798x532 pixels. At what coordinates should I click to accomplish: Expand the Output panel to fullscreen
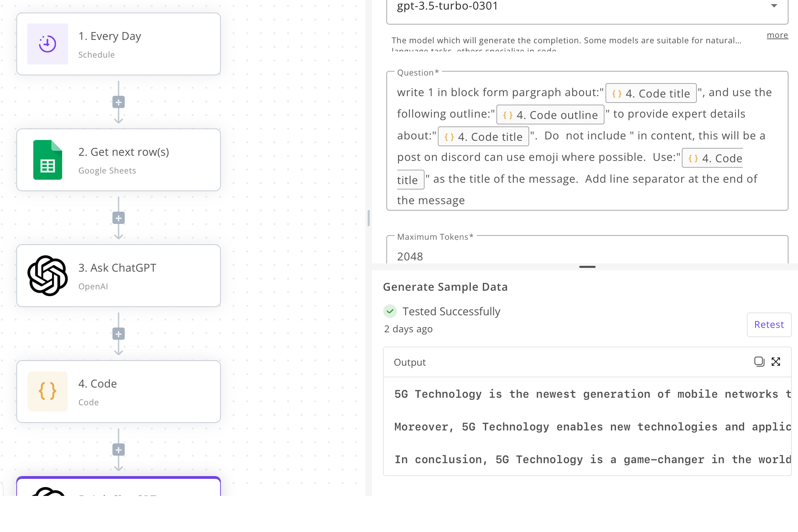776,362
